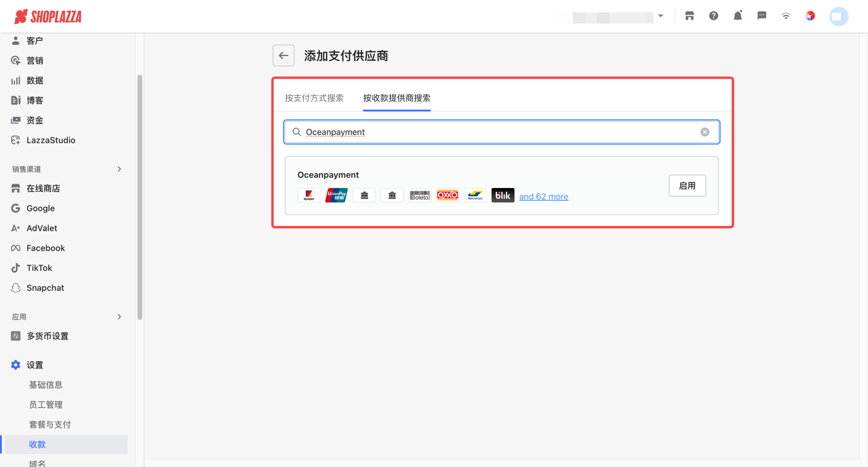The height and width of the screenshot is (467, 868).
Task: Open 数据 via its bar chart icon
Action: point(16,80)
